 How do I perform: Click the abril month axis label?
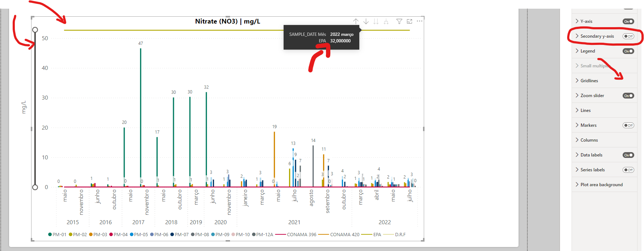[x=377, y=195]
